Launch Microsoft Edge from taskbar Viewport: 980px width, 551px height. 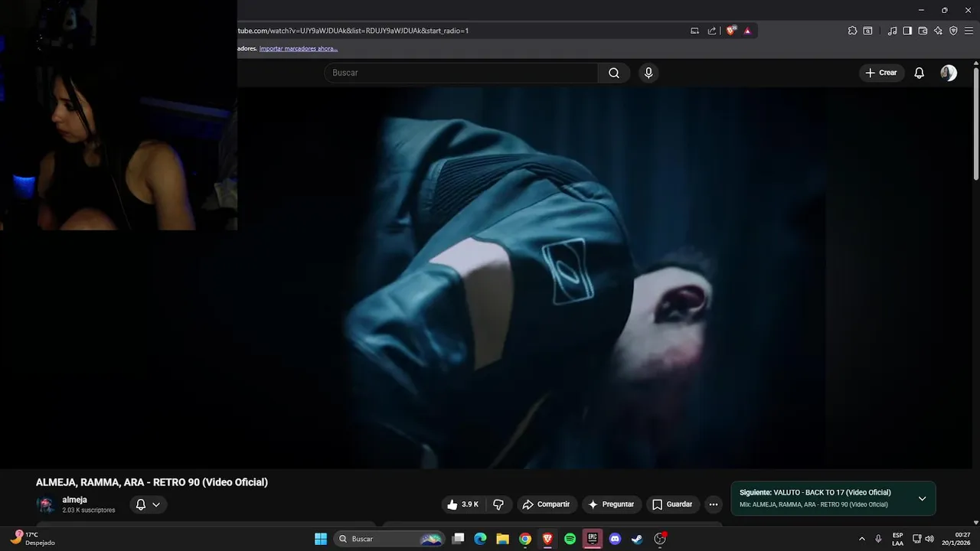pos(480,539)
